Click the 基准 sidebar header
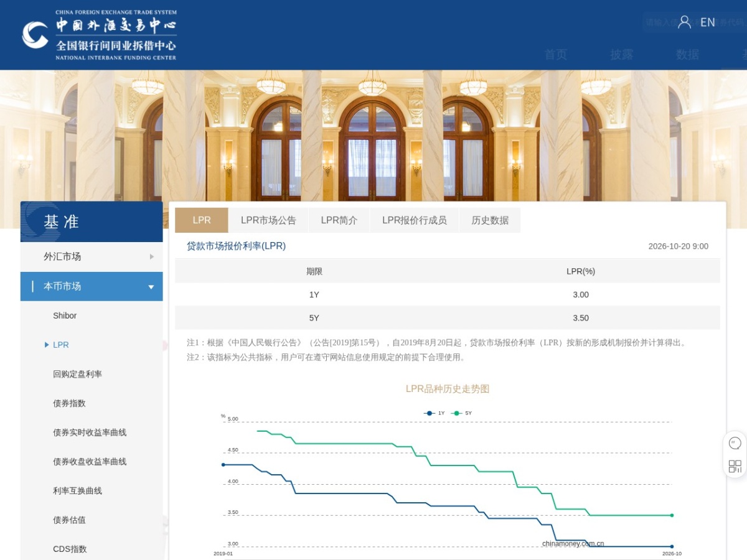Image resolution: width=747 pixels, height=560 pixels. (92, 222)
